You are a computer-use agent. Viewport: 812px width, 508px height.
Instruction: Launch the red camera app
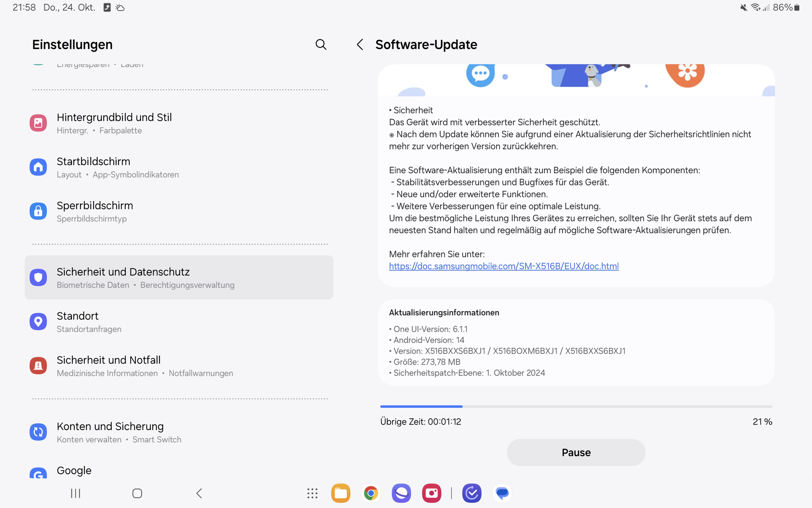click(431, 493)
